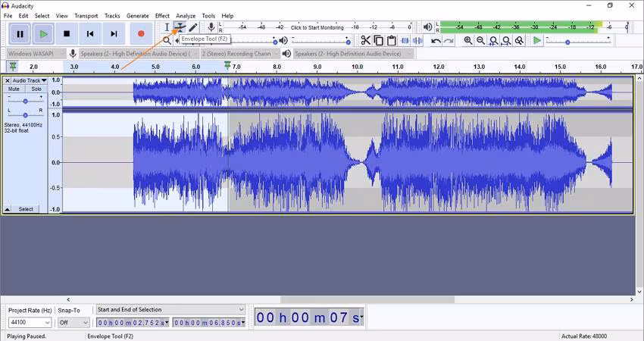Screen dimensions: 644x341
Task: Open the audio position time format arrow
Action: click(361, 318)
